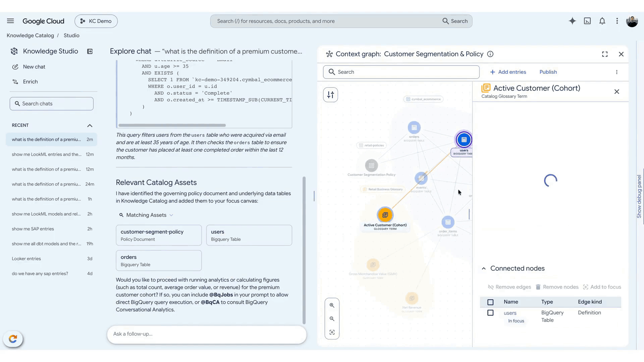644x362 pixels.
Task: Open the context graph three-dot overflow menu
Action: click(616, 72)
